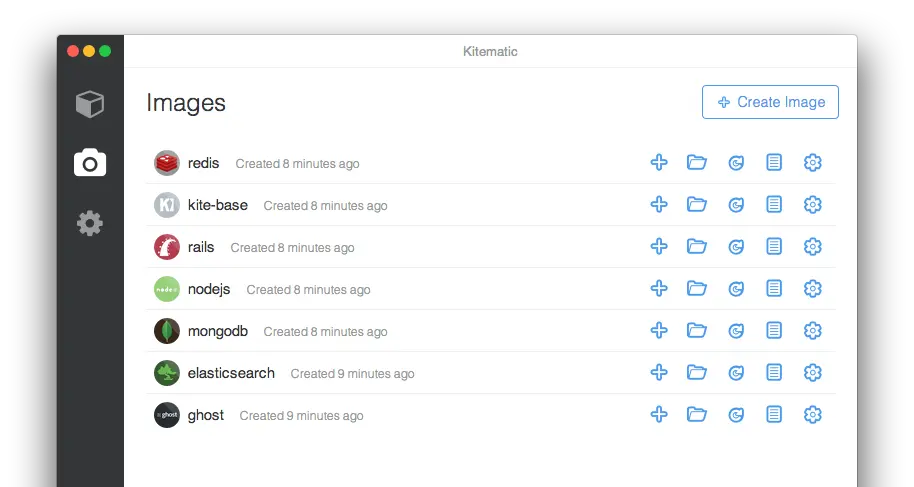Screen dimensions: 914x487
Task: Open settings gear for ghost image
Action: tap(813, 415)
